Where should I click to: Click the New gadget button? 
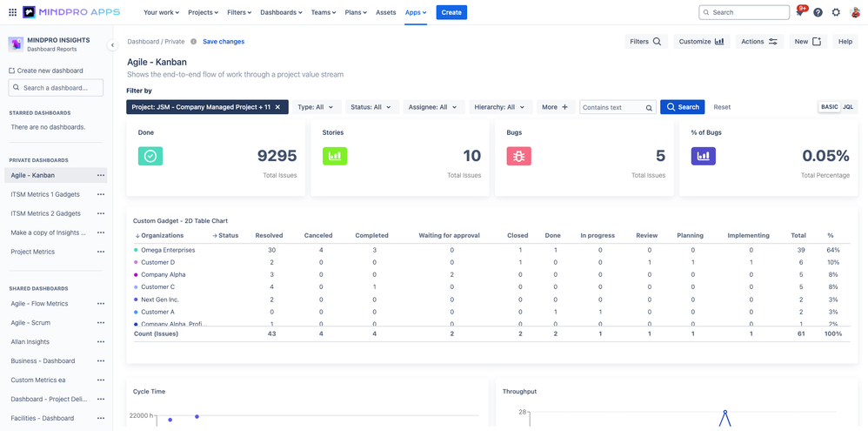coord(808,42)
